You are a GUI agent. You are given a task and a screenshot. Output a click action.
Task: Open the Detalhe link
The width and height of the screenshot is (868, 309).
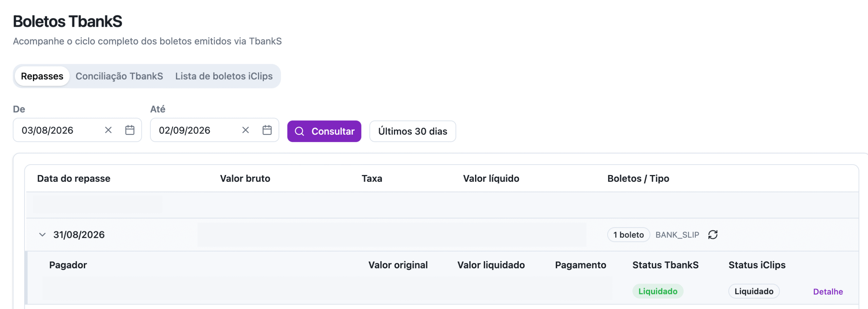(x=828, y=292)
